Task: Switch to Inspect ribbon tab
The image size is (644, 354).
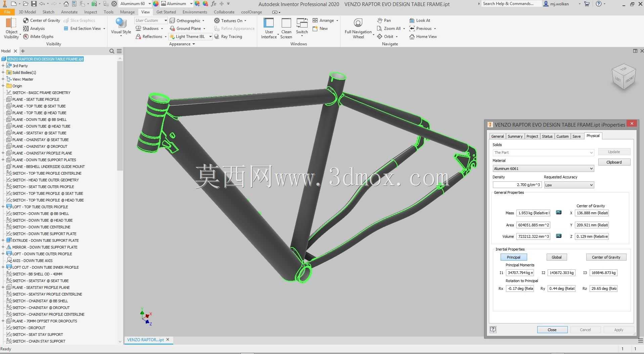Action: point(90,12)
